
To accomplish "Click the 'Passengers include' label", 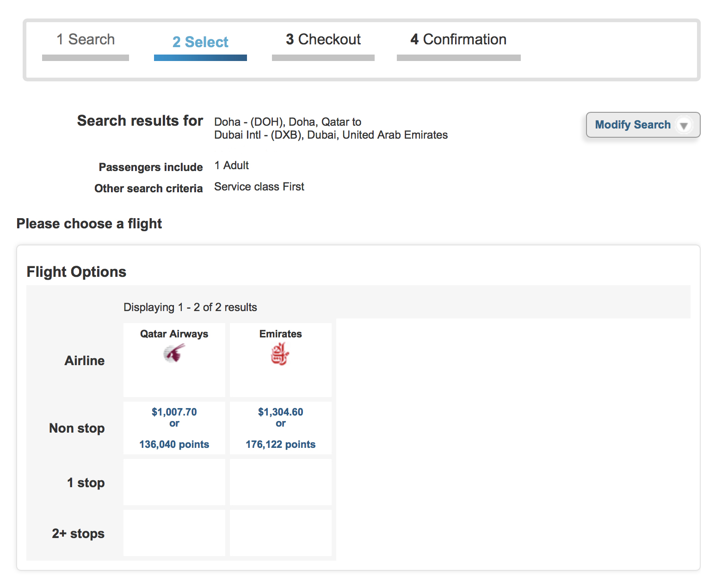I will point(151,167).
